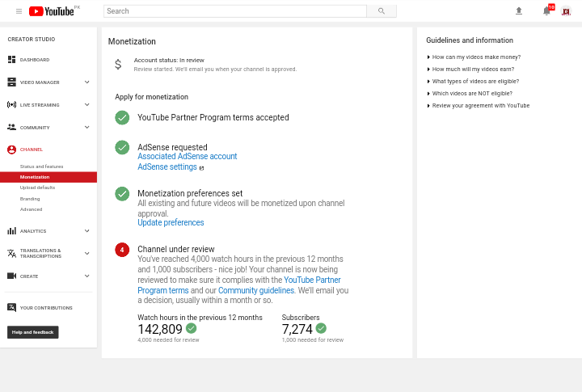Open Associated AdSense account link

point(187,156)
